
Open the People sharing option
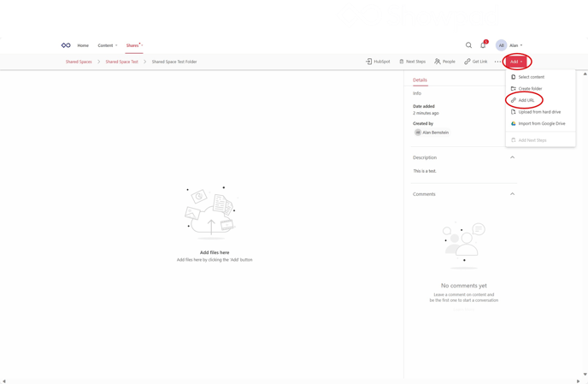pos(444,62)
